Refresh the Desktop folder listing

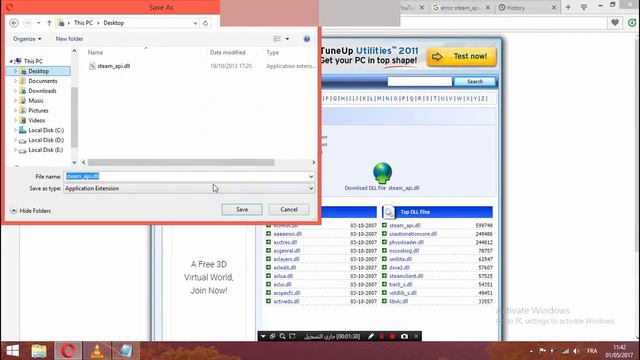point(205,23)
